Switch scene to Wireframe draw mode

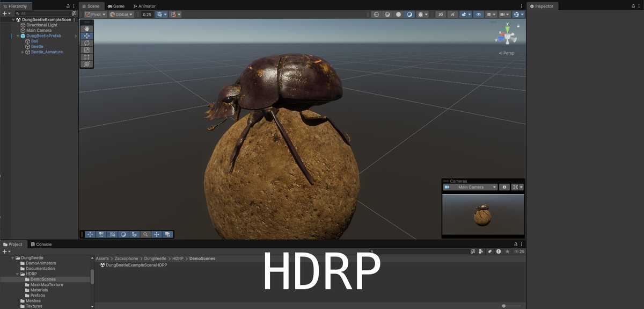click(x=376, y=15)
